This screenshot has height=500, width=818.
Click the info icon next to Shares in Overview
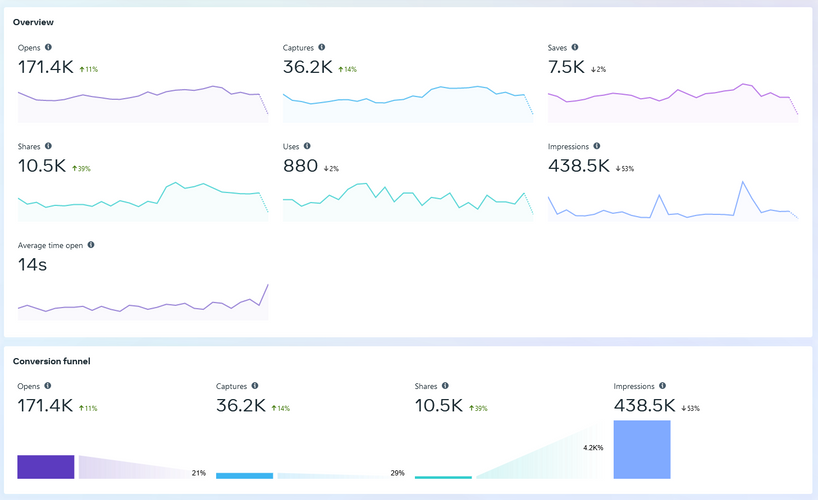[x=48, y=146]
